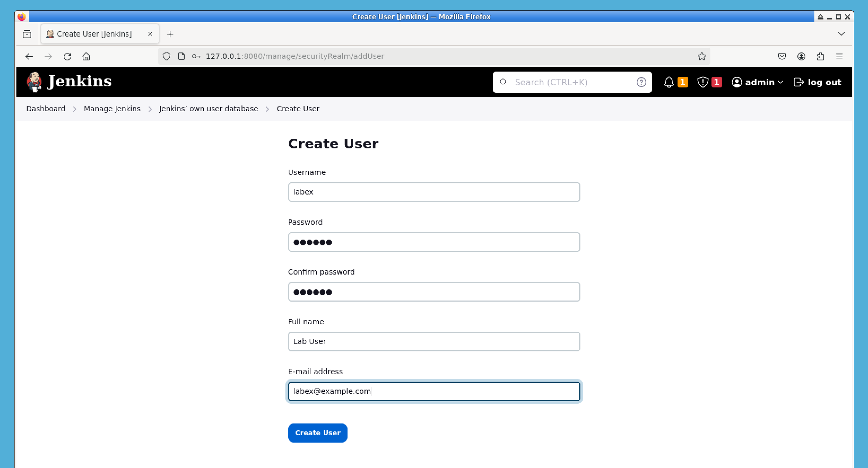Click the search help question mark icon

pyautogui.click(x=641, y=82)
